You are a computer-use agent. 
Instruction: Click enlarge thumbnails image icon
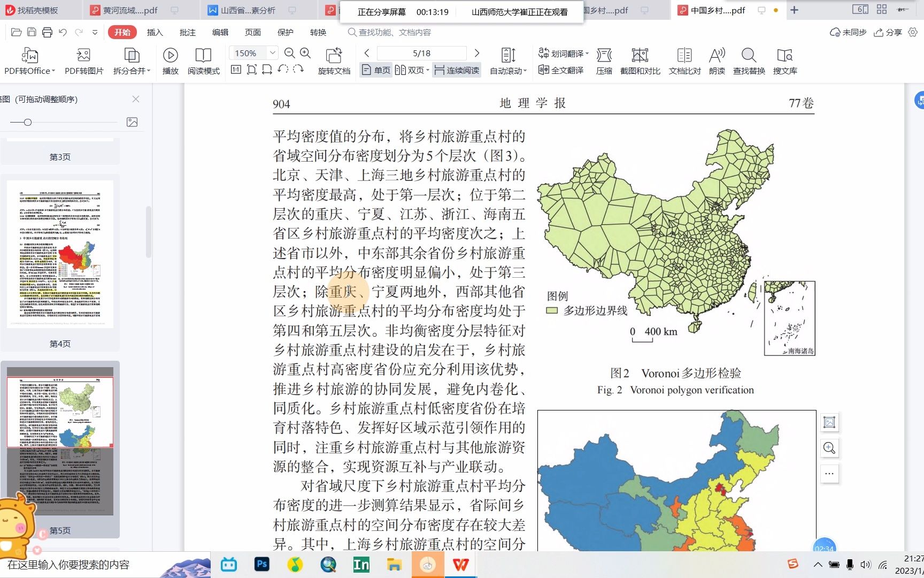click(x=132, y=122)
